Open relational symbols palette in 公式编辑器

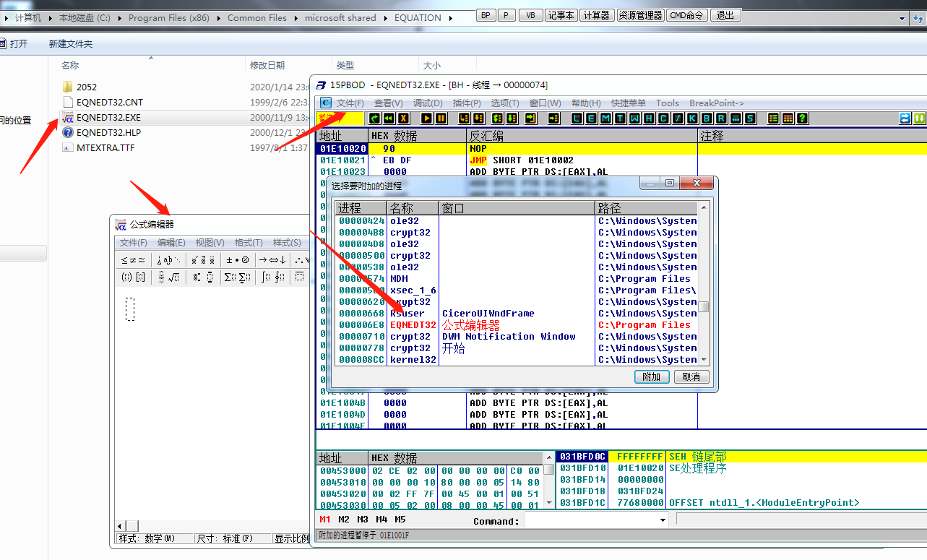pos(133,260)
